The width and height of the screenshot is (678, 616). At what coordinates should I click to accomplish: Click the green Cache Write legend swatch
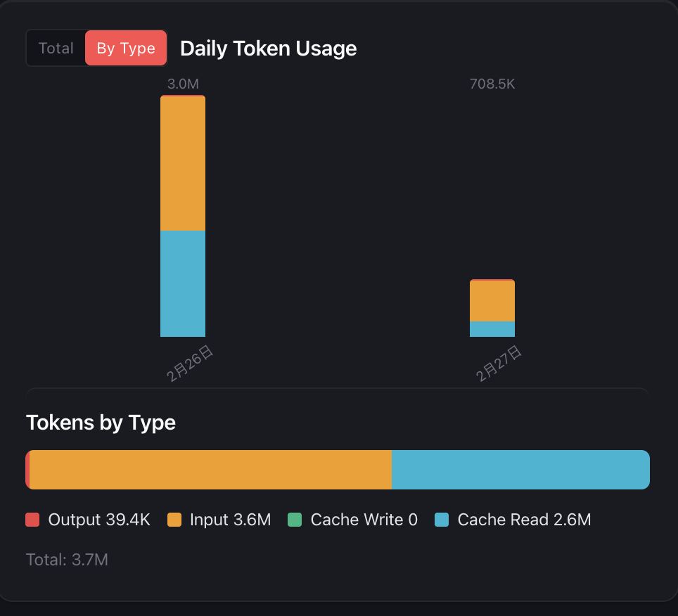(295, 520)
